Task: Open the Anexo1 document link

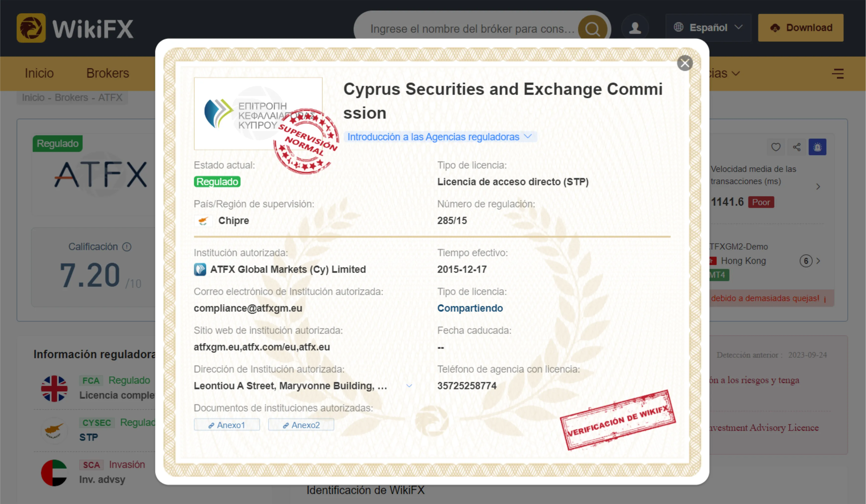Action: (x=227, y=425)
